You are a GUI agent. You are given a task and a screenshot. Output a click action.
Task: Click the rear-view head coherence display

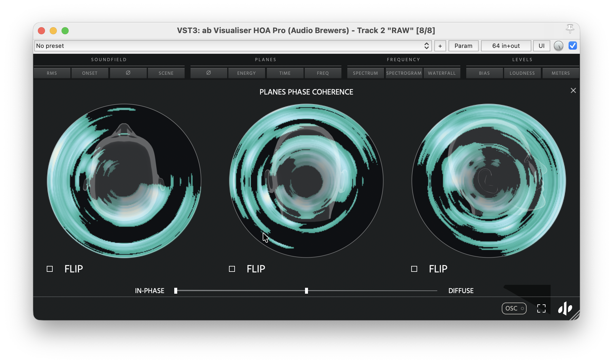[x=306, y=181]
